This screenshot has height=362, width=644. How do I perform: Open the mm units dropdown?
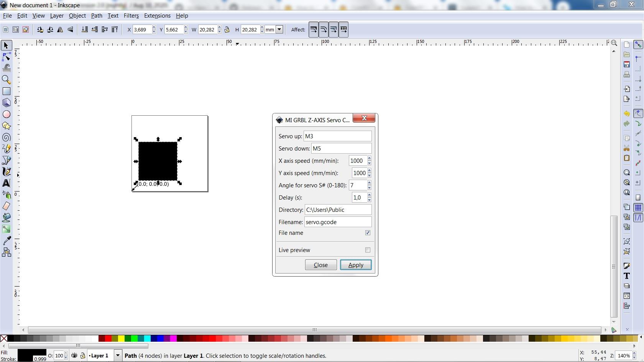click(x=279, y=30)
